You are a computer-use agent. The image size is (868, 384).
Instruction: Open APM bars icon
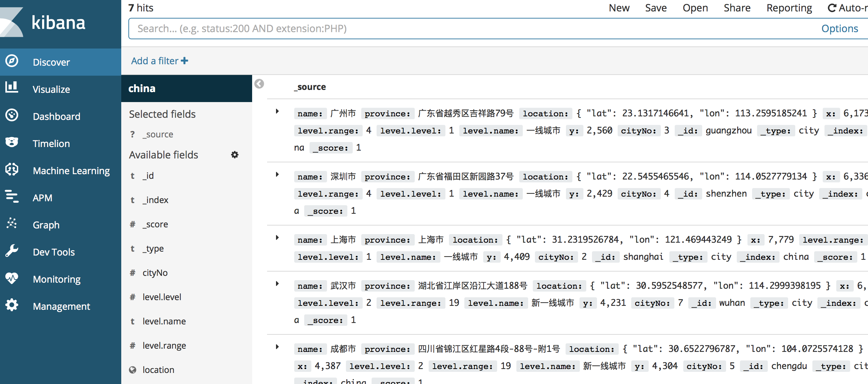tap(12, 196)
